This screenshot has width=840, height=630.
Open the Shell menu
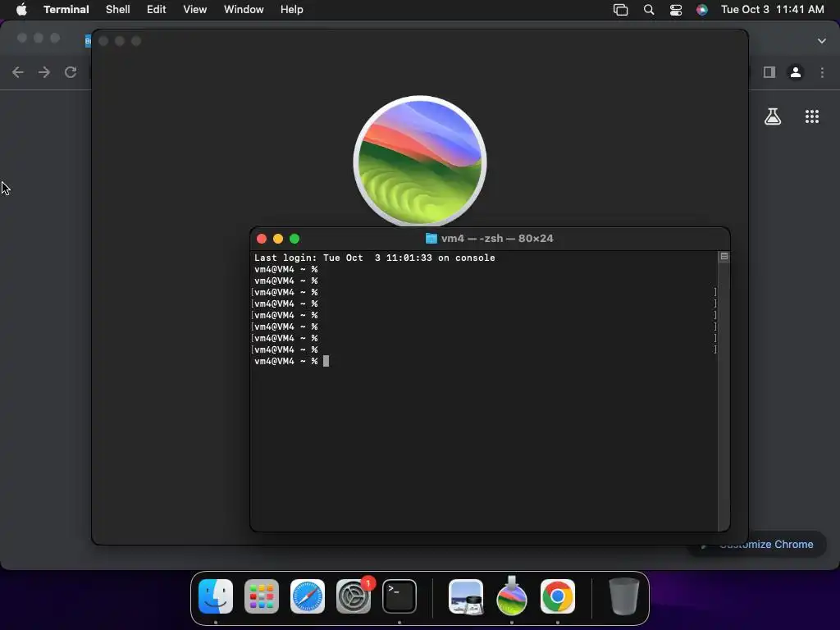(x=118, y=10)
